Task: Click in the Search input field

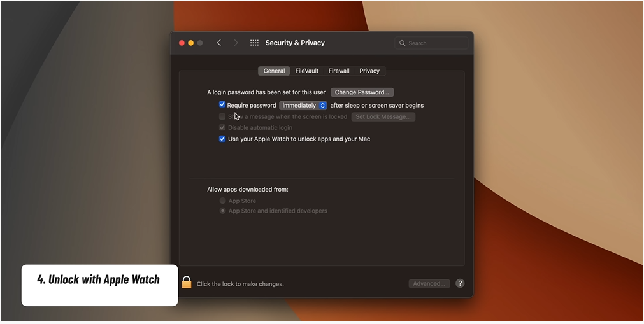Action: click(x=431, y=43)
